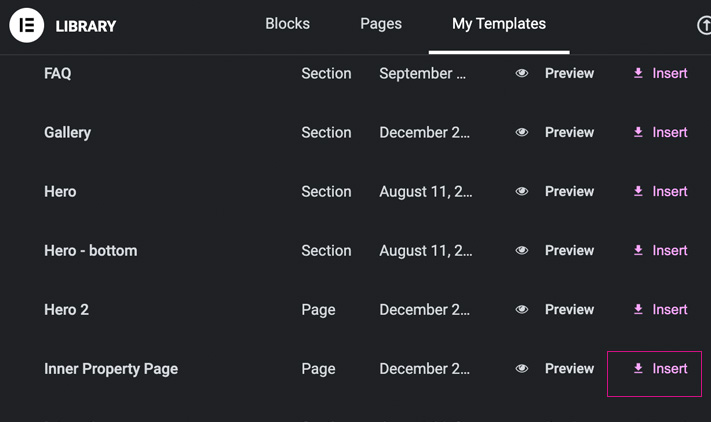Click download arrow icon on Hero 2 row
The width and height of the screenshot is (711, 422).
point(638,309)
